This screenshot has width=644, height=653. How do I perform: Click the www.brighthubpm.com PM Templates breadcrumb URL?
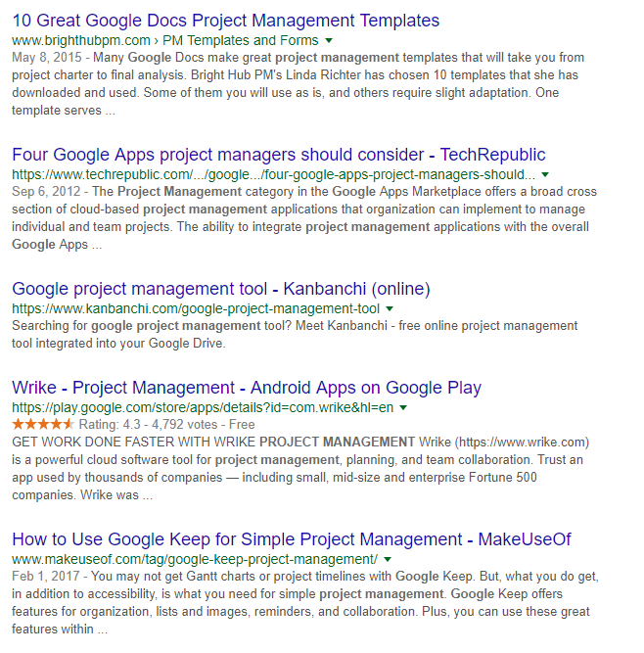(165, 40)
